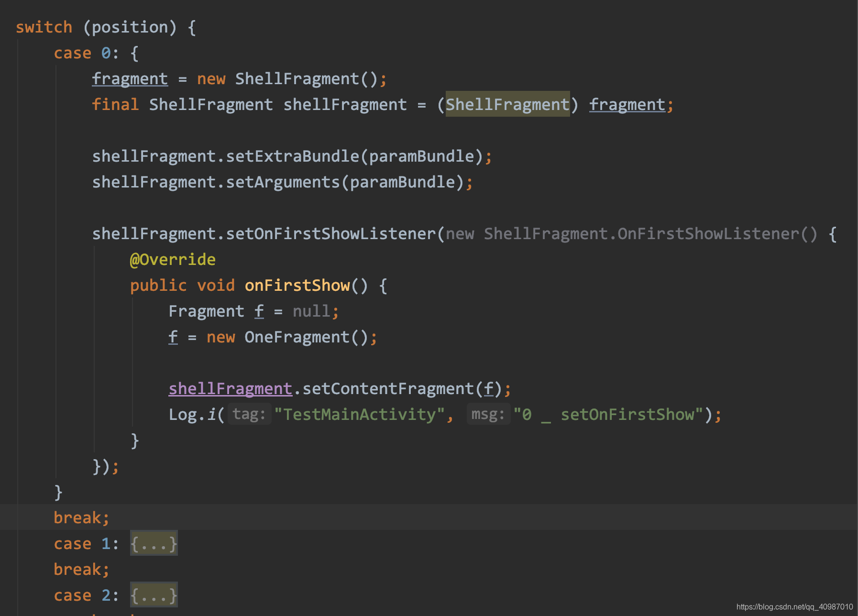
Task: Click the highlighted (ShellFragment) cast type
Action: point(507,104)
